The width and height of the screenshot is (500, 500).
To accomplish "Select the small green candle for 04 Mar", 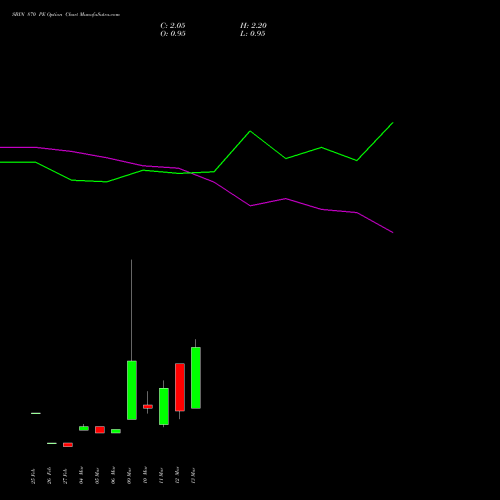I will tap(84, 428).
